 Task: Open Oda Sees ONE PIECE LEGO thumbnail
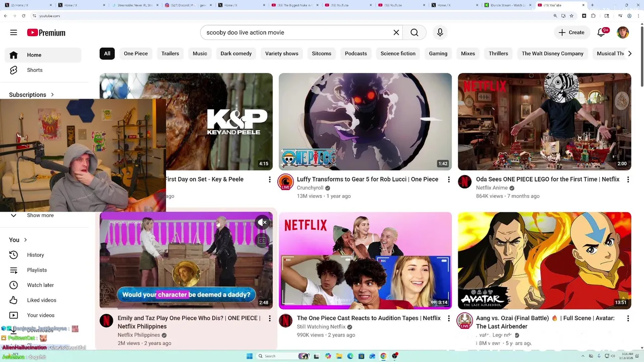click(544, 122)
